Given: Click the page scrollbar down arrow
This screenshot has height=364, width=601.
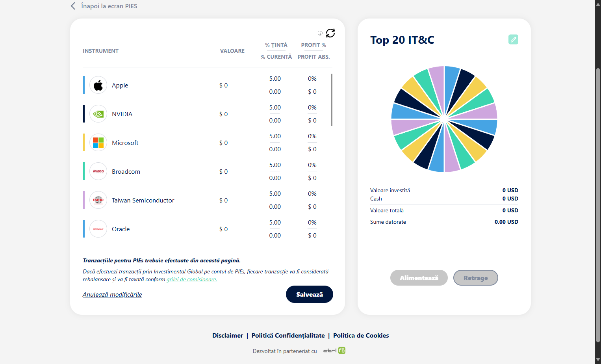Looking at the screenshot, I should (598, 360).
